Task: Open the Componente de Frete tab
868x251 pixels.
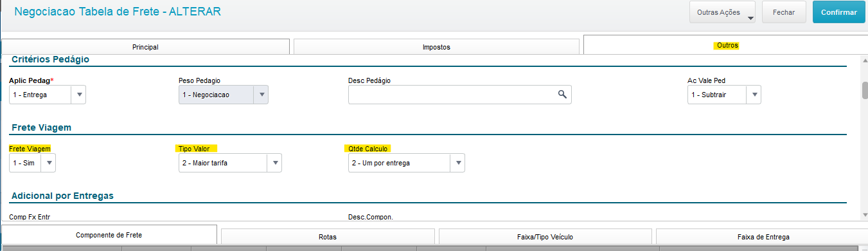Action: [109, 235]
